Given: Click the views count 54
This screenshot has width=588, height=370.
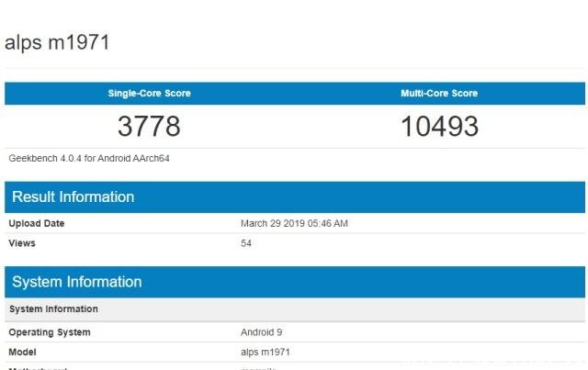Looking at the screenshot, I should pyautogui.click(x=246, y=243).
